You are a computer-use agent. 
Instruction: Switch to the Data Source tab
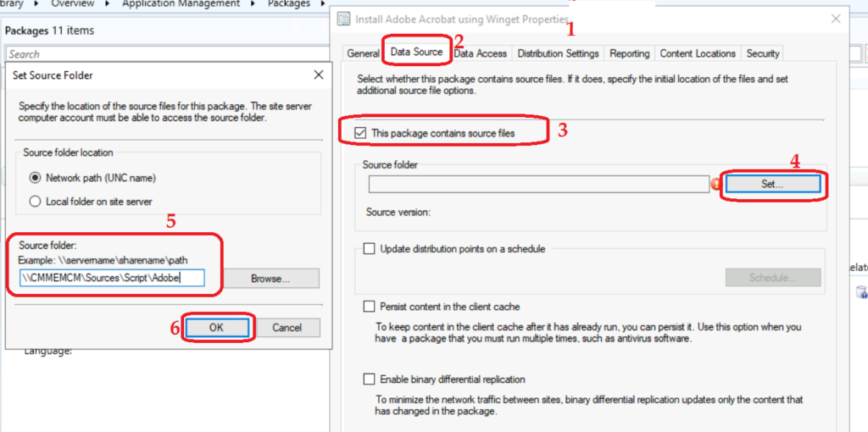point(416,52)
